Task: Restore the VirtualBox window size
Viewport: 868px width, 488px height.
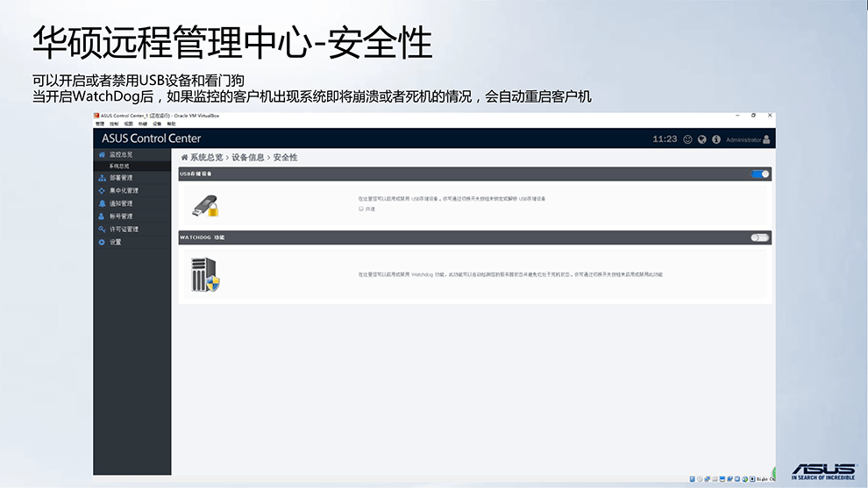Action: [x=753, y=116]
